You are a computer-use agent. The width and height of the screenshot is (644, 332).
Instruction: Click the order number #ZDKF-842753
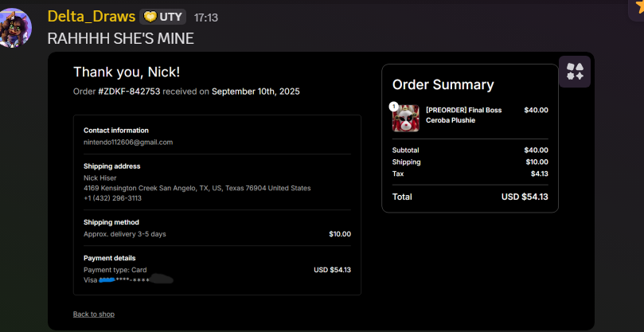coord(129,92)
